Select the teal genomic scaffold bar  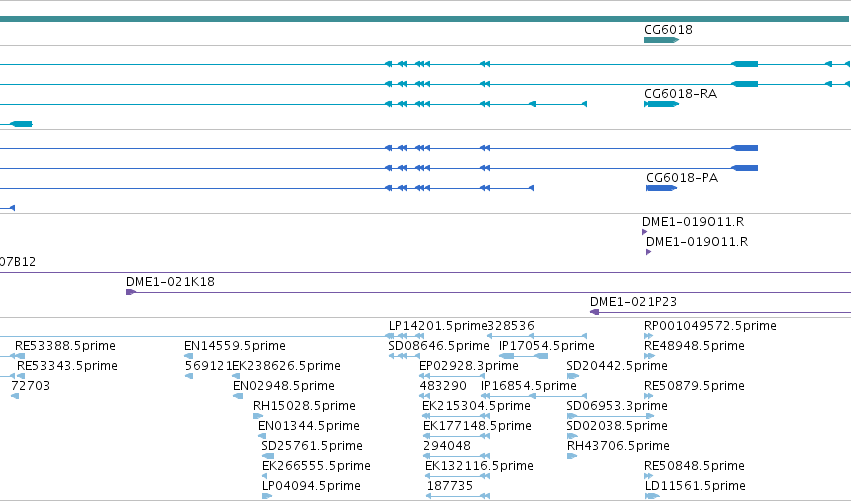click(x=424, y=20)
